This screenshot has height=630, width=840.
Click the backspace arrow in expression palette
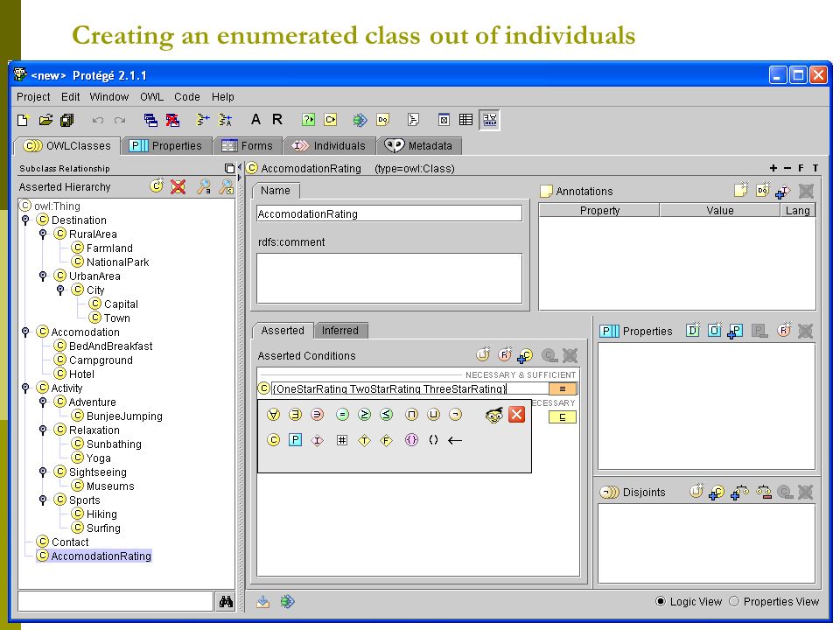455,440
